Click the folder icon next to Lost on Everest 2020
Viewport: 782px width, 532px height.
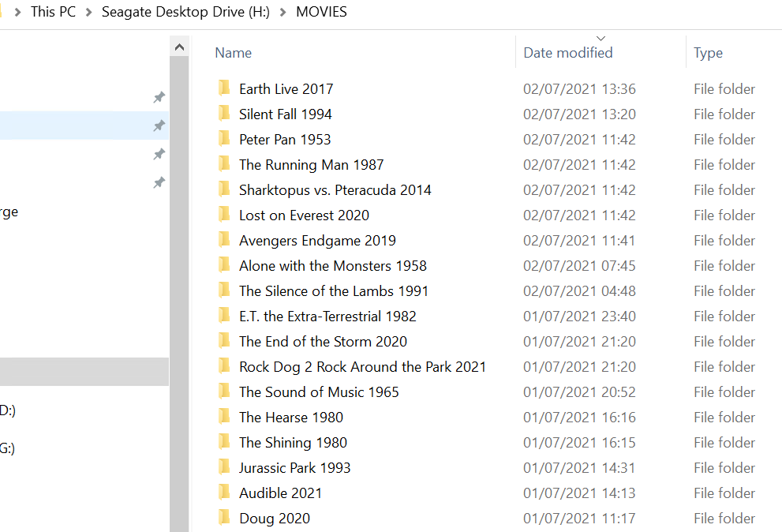[224, 214]
